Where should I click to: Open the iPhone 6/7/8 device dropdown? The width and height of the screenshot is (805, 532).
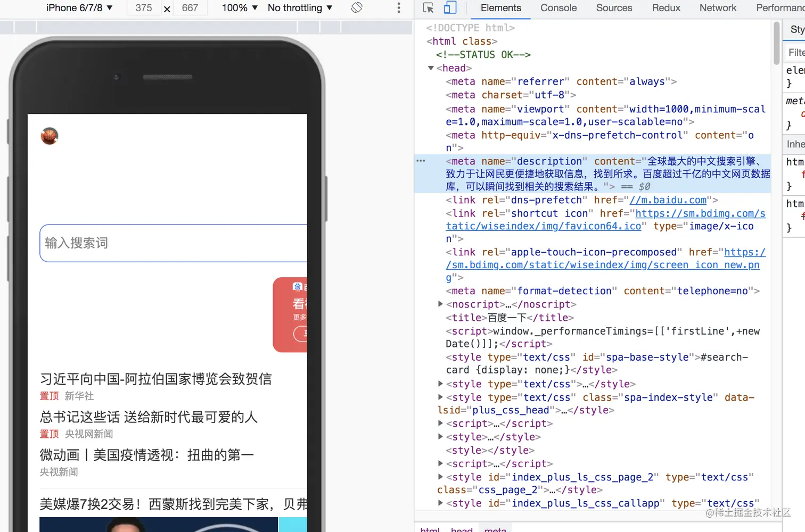(x=79, y=7)
